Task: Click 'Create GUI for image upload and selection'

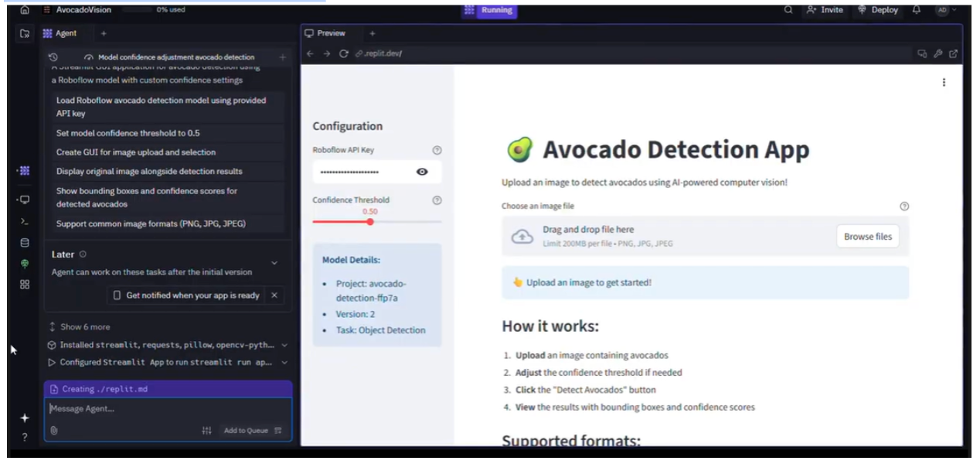Action: click(x=168, y=152)
